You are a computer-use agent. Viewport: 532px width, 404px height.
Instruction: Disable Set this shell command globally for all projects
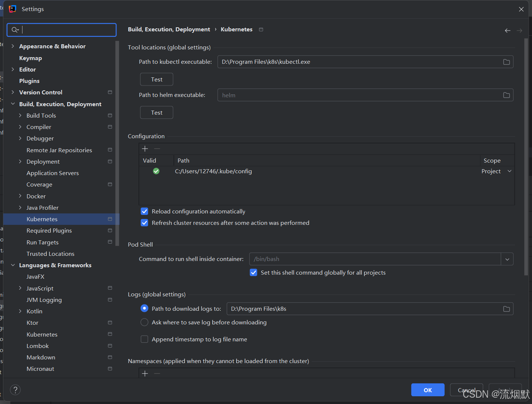click(253, 272)
